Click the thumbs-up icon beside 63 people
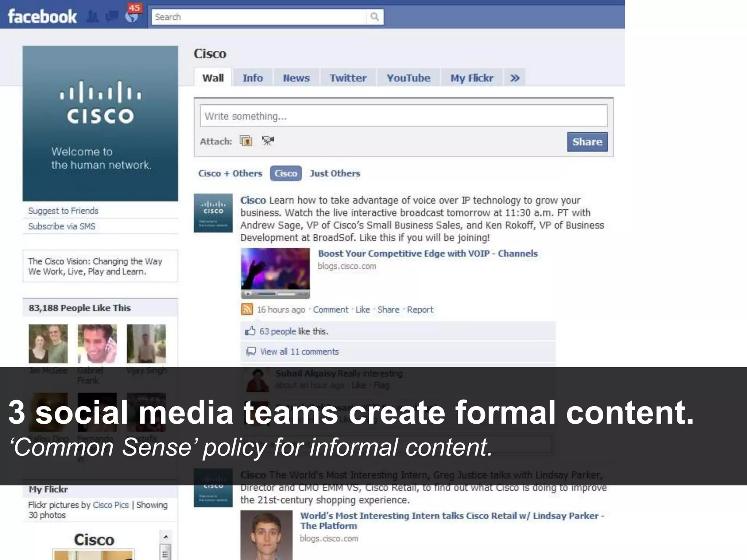 [x=250, y=331]
